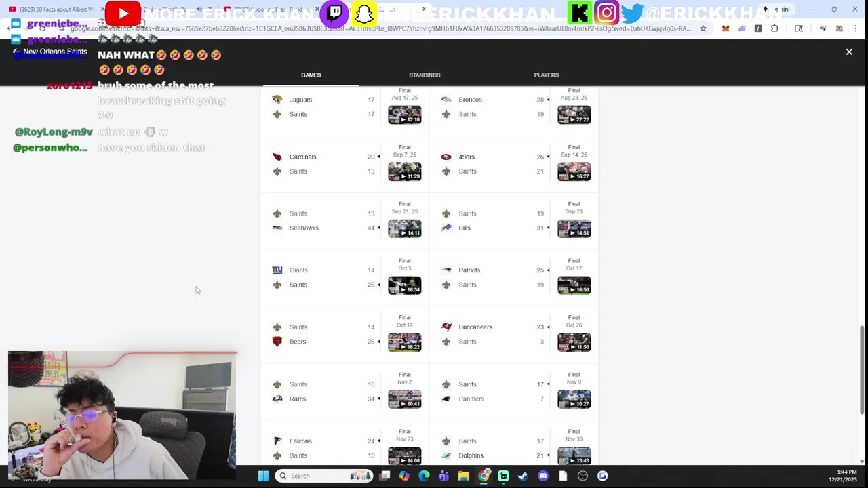
Task: Open the Chrome extensions puzzle menu
Action: click(x=774, y=28)
